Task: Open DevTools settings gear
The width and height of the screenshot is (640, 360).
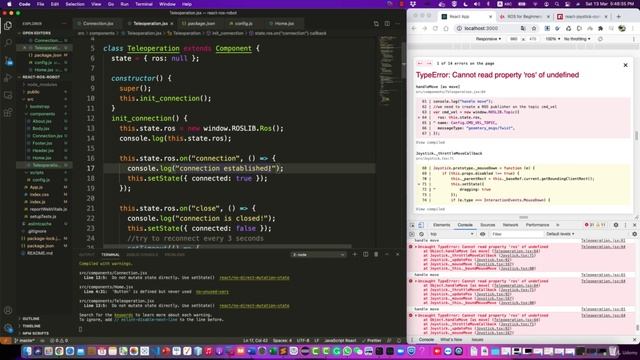Action: (x=616, y=225)
